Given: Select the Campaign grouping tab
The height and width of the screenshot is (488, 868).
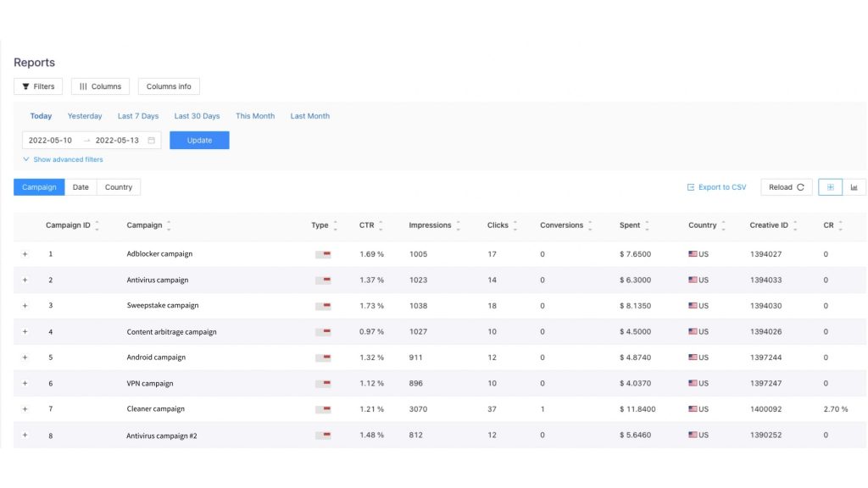Looking at the screenshot, I should coord(39,187).
